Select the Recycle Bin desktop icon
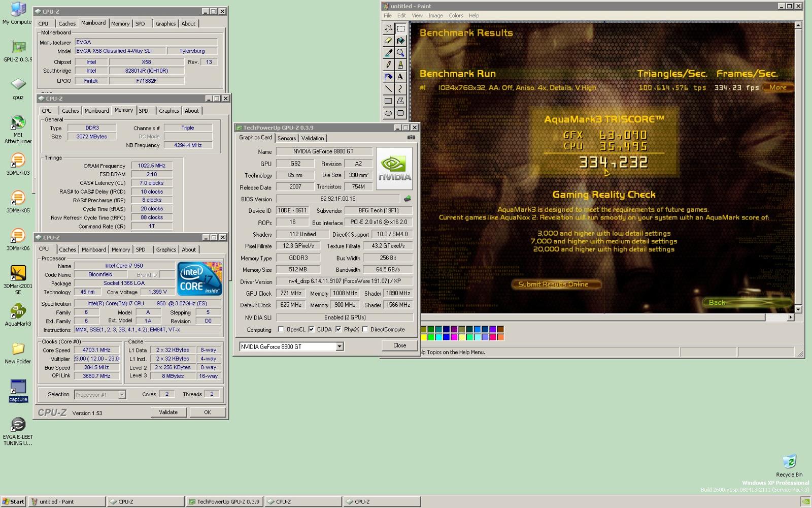Screen dimensions: 812x508 point(789,465)
